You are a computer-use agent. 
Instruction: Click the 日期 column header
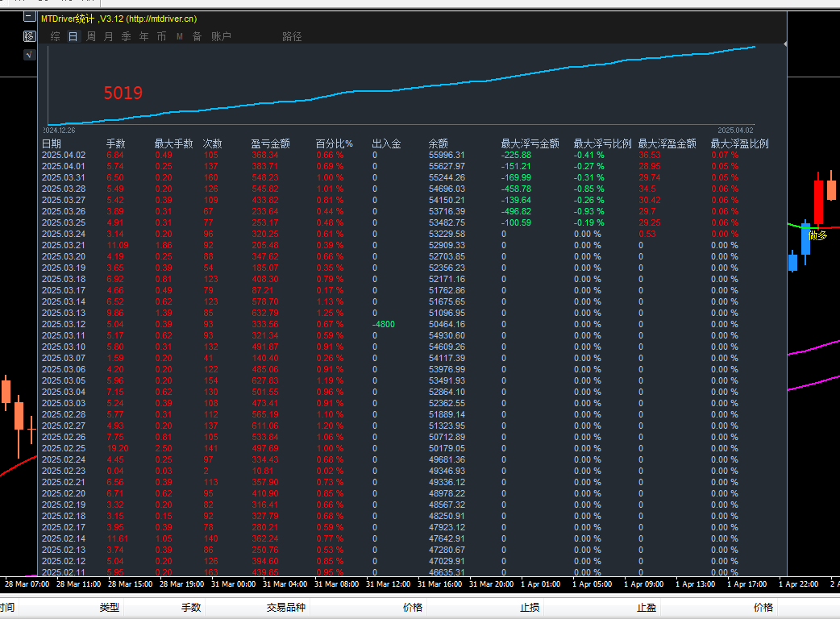click(x=52, y=143)
